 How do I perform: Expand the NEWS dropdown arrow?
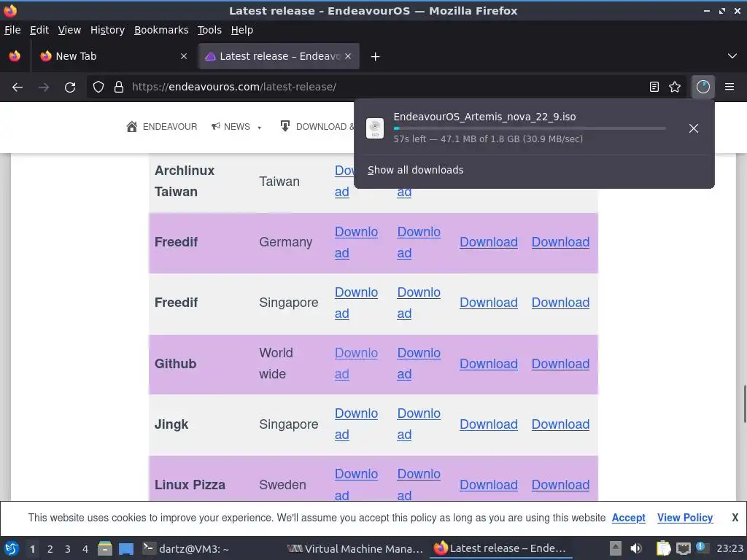click(x=259, y=128)
